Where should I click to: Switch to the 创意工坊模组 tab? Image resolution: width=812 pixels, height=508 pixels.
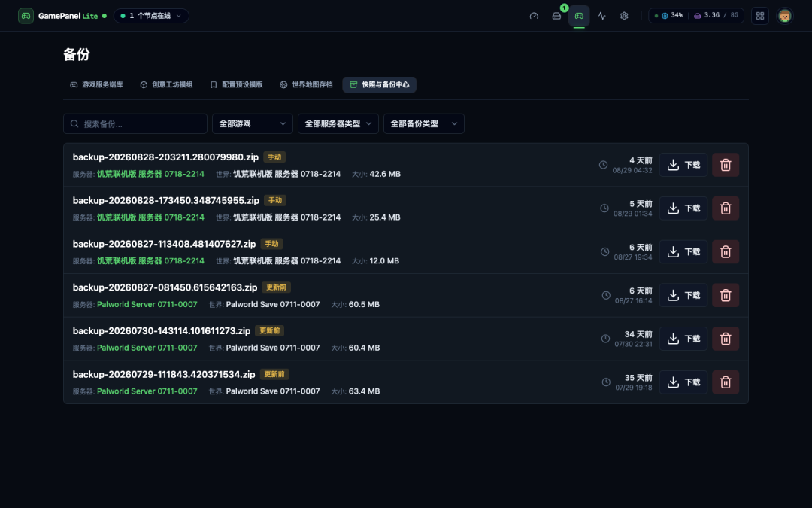click(x=167, y=85)
